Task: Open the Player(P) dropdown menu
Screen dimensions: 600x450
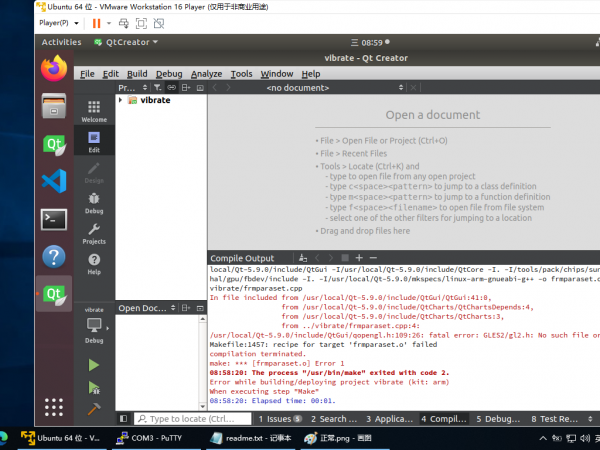Action: point(60,22)
